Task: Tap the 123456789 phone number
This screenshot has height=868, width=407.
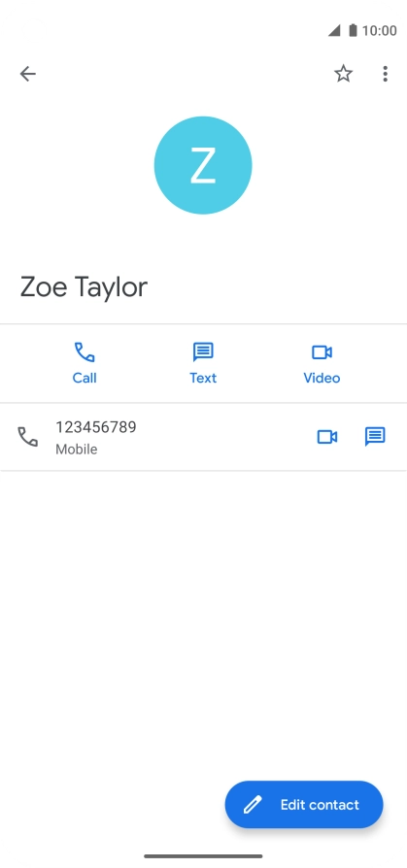Action: (96, 427)
